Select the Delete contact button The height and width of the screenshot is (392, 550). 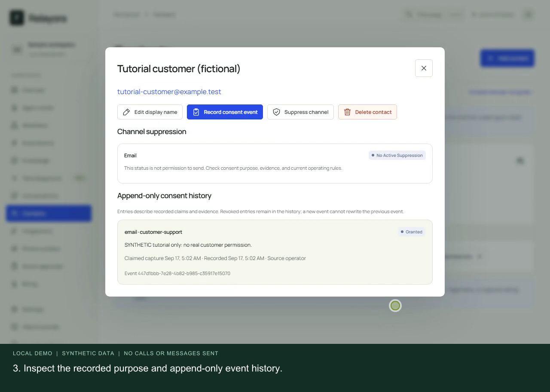[x=367, y=112]
